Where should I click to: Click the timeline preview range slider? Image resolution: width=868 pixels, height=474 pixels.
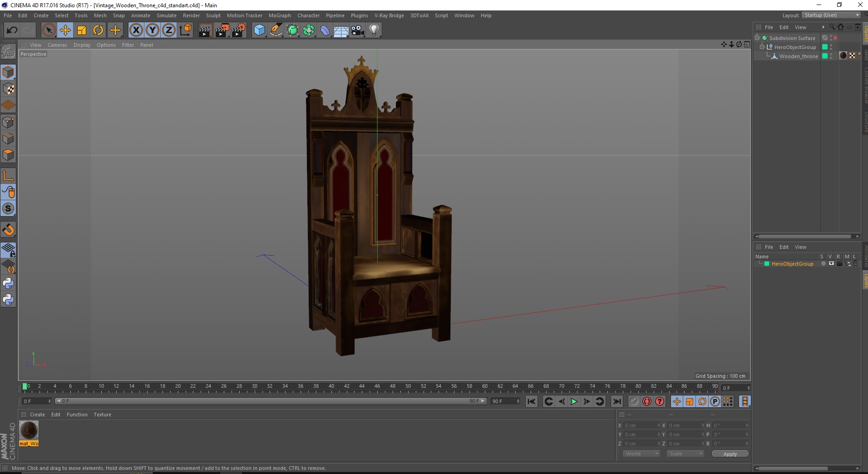point(271,401)
